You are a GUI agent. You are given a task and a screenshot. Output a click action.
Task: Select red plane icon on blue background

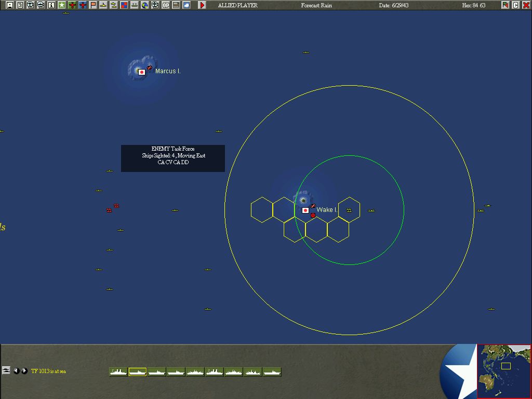[83, 5]
